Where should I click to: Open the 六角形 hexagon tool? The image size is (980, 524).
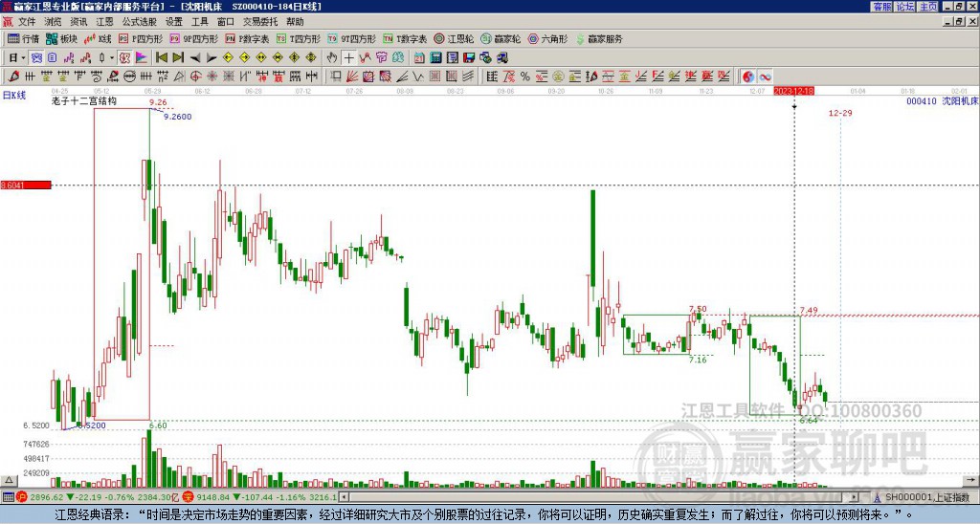pyautogui.click(x=547, y=38)
